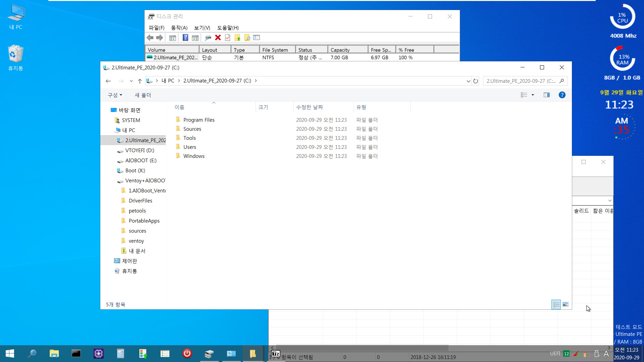Screen dimensions: 644x362
Task: Click the connect/rescan drive toolbar icon
Action: (x=208, y=38)
